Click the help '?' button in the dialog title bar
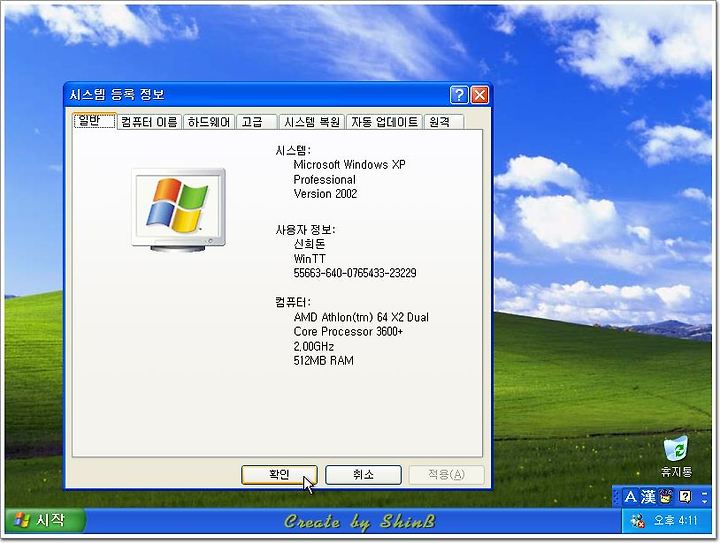This screenshot has width=720, height=543. (x=459, y=95)
